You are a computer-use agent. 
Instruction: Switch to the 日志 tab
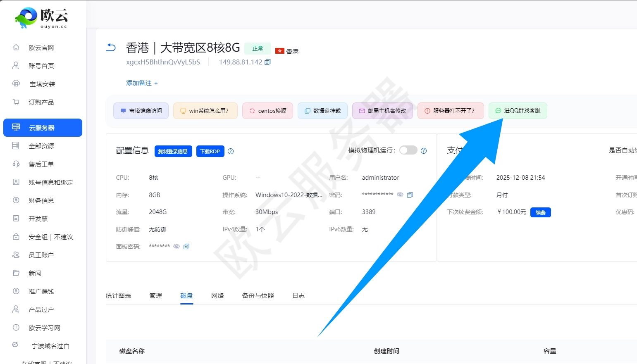[x=298, y=295]
